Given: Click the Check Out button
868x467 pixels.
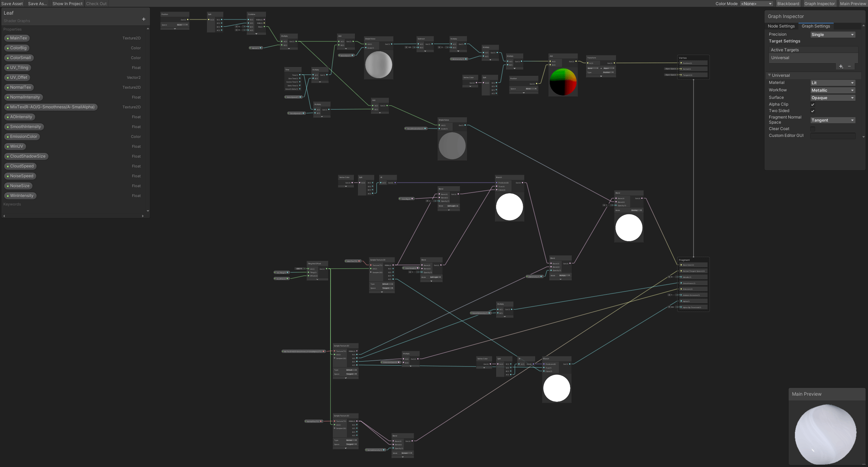Looking at the screenshot, I should (96, 3).
